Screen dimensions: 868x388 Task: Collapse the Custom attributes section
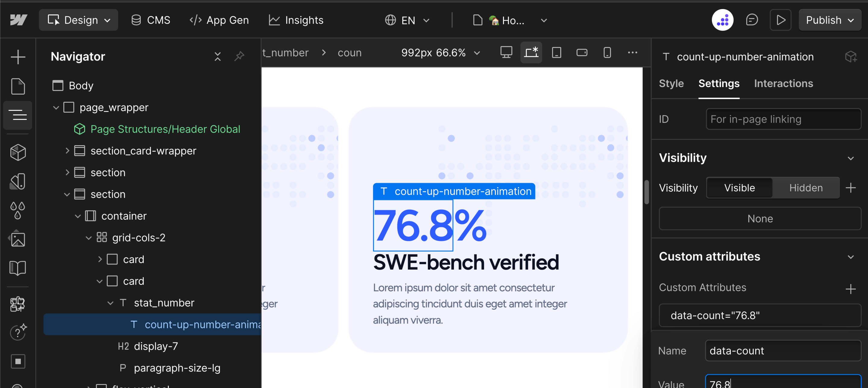coord(851,257)
